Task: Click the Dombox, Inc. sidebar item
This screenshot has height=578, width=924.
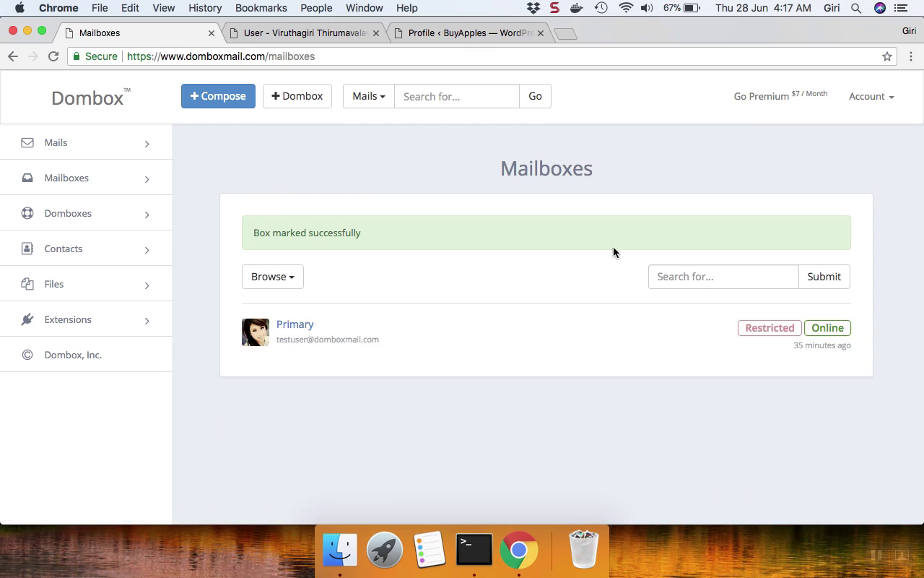Action: pyautogui.click(x=86, y=355)
